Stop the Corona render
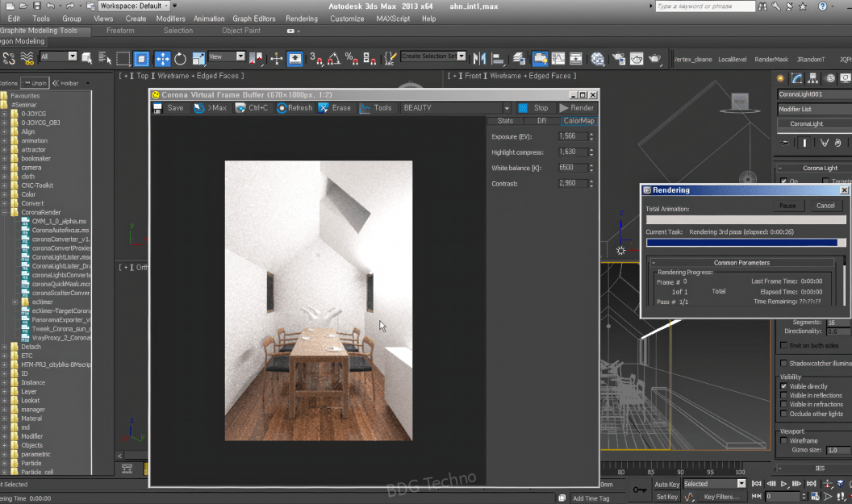This screenshot has width=852, height=504. pyautogui.click(x=533, y=108)
